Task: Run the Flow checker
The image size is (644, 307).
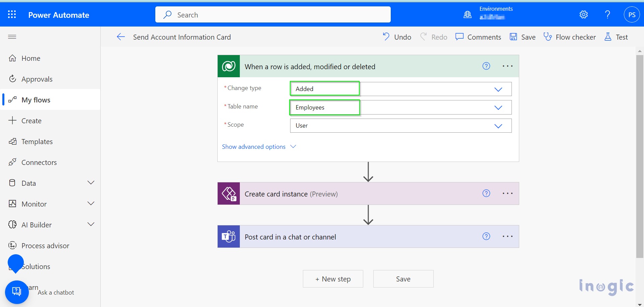Action: coord(570,37)
